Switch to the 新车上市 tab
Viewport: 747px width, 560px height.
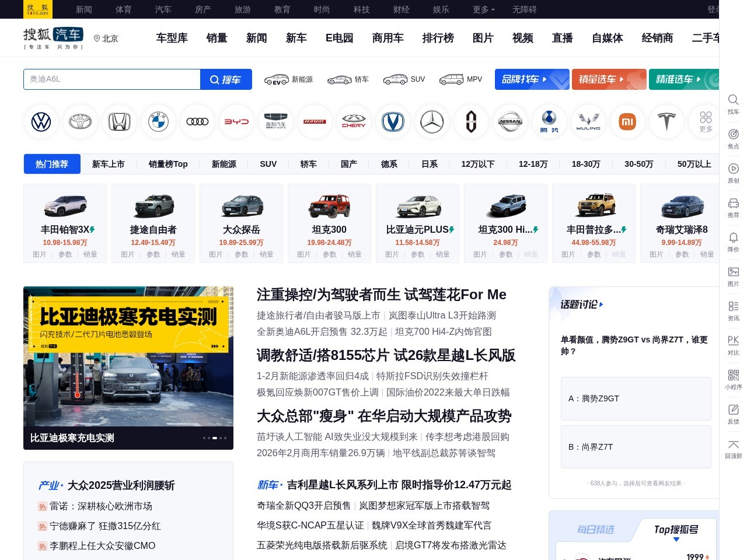pos(109,164)
